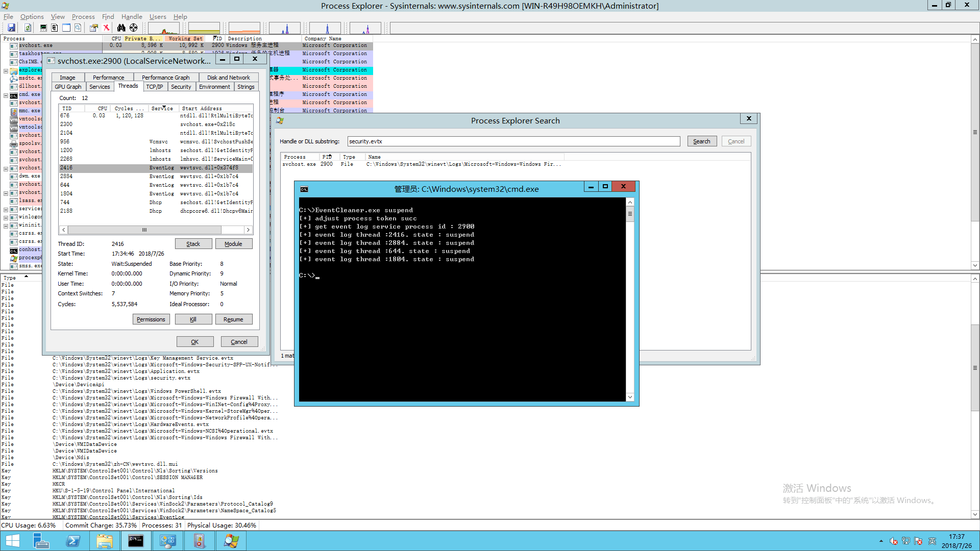Click the Save toolbar icon
Screen dimensions: 980x551
[x=11, y=28]
